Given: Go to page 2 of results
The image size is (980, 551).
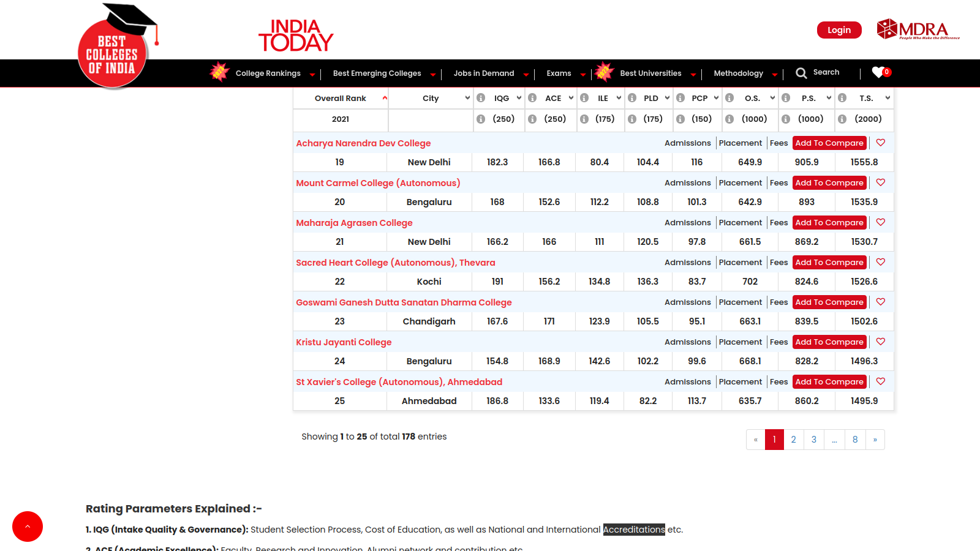Looking at the screenshot, I should pyautogui.click(x=793, y=440).
